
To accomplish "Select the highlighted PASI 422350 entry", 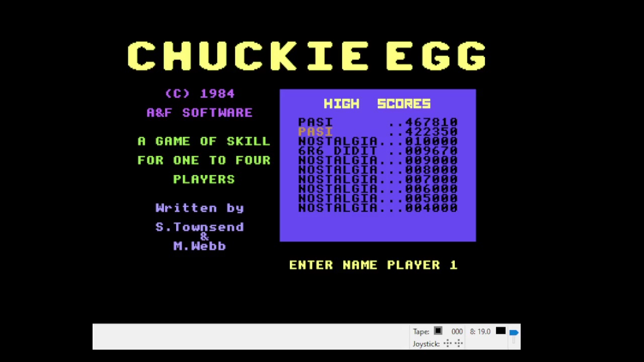I will (377, 132).
